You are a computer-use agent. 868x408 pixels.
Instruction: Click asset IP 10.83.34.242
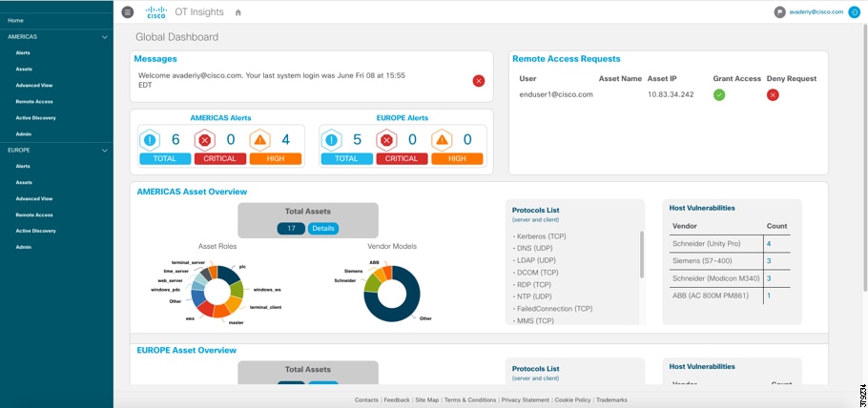[671, 94]
